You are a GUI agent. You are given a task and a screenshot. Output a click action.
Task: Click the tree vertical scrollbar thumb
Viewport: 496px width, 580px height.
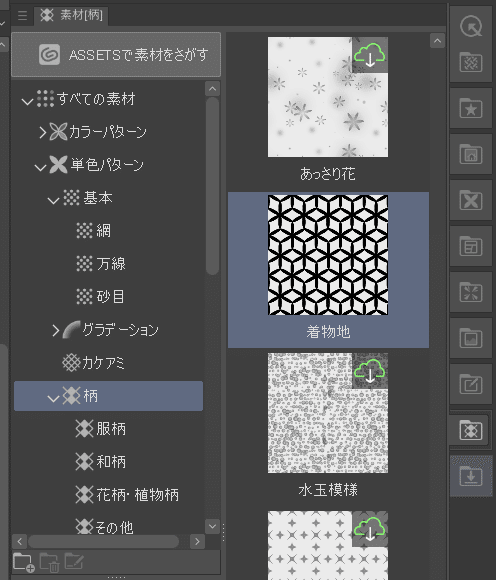click(212, 186)
